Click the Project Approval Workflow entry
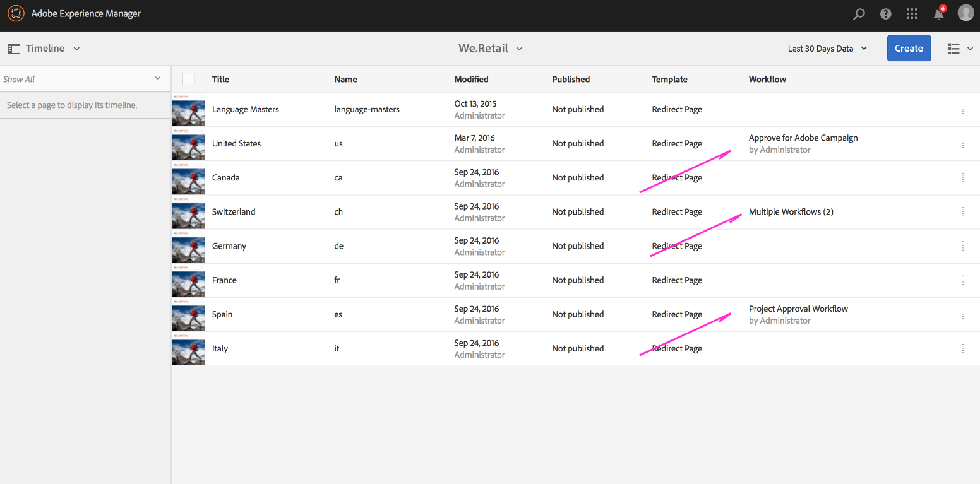 [798, 309]
